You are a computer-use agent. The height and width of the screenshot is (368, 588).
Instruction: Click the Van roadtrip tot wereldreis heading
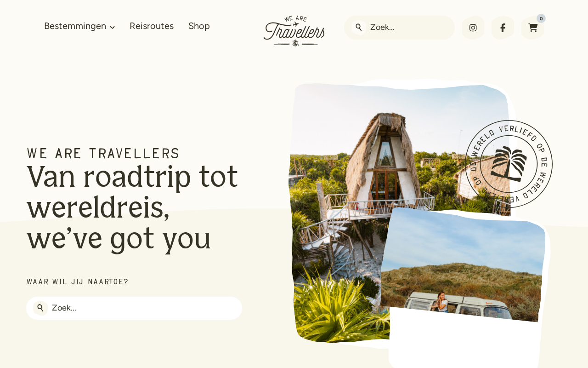[132, 207]
